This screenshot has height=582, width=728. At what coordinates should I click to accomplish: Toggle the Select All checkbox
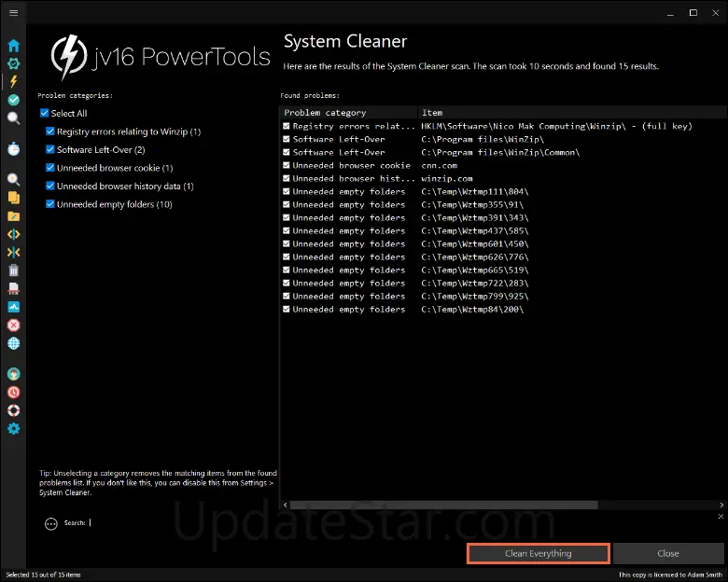tap(45, 113)
